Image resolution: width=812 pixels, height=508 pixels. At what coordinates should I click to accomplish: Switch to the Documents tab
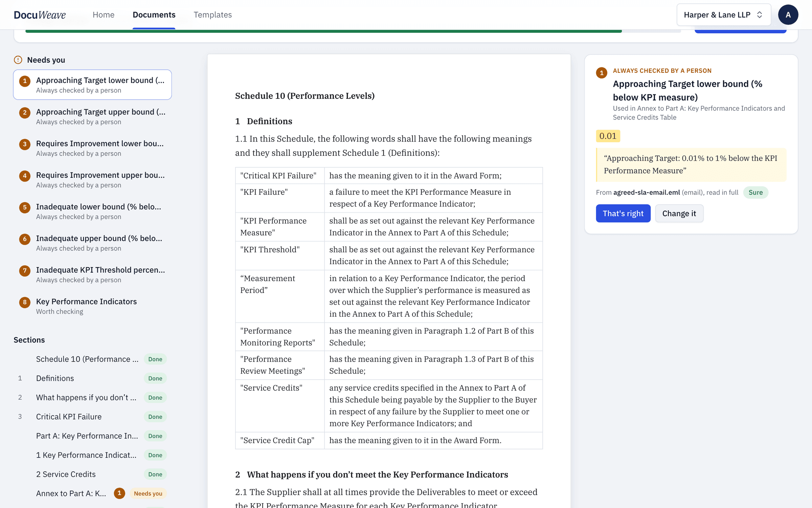[x=154, y=15]
